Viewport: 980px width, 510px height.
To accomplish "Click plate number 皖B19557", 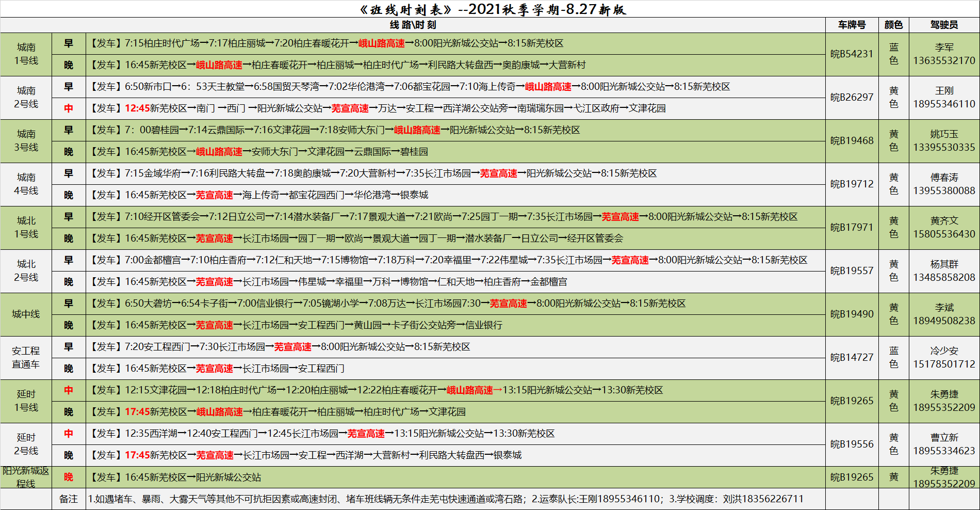I will pos(852,271).
